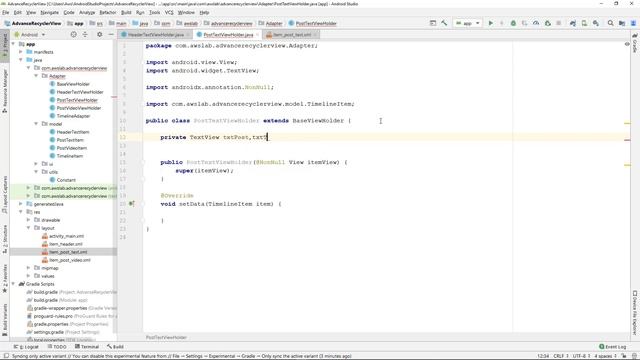
Task: Select activity_main.xml in layout folder
Action: point(66,236)
